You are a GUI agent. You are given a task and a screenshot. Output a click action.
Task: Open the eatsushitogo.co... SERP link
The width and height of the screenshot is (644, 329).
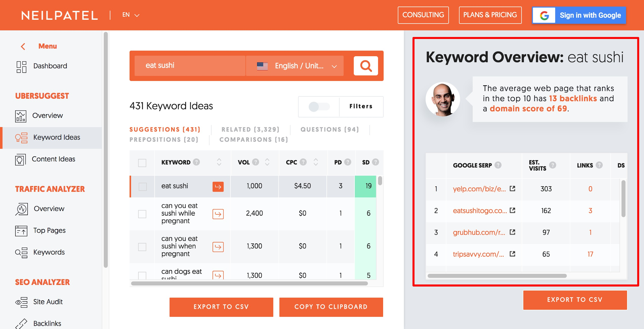pos(480,210)
